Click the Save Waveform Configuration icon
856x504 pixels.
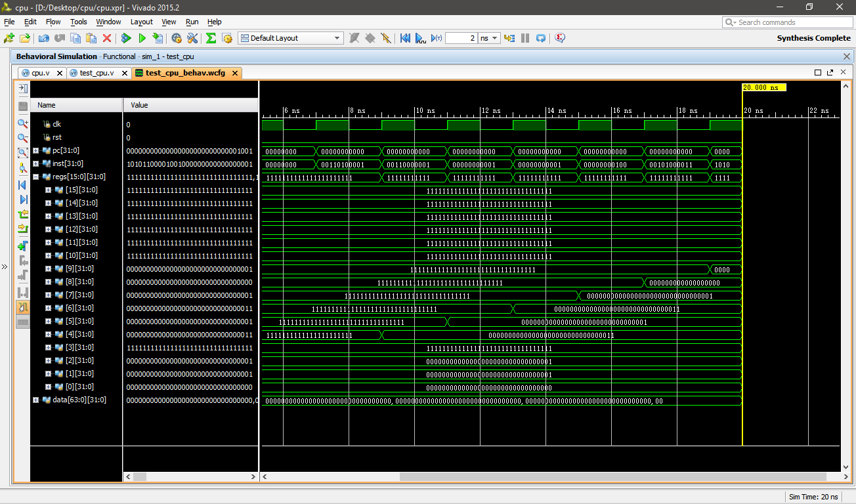click(x=23, y=106)
